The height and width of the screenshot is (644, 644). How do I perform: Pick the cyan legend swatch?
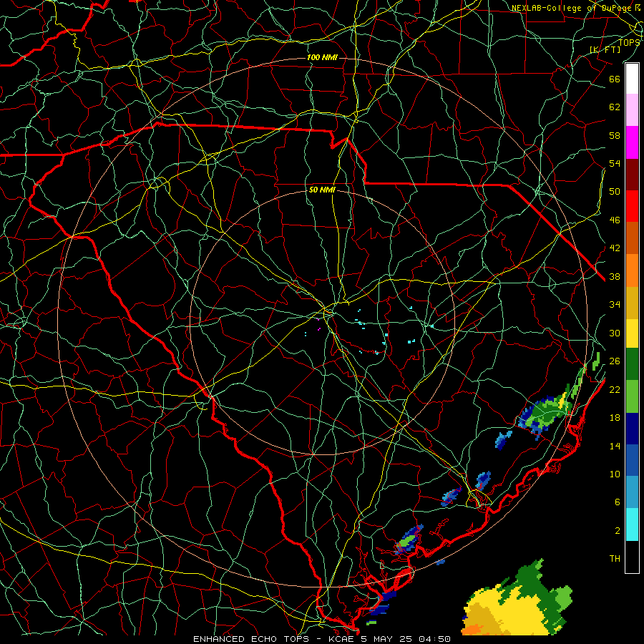632,525
